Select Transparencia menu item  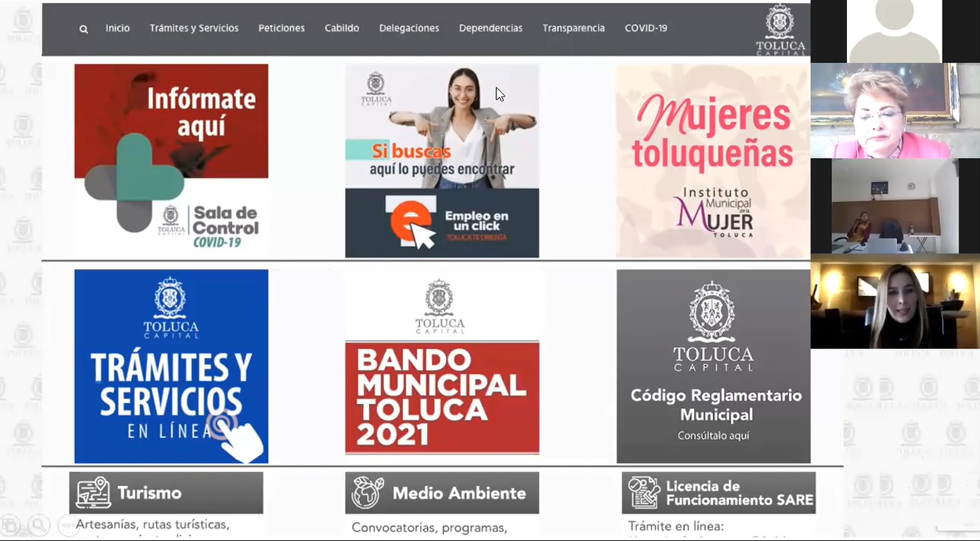click(574, 28)
